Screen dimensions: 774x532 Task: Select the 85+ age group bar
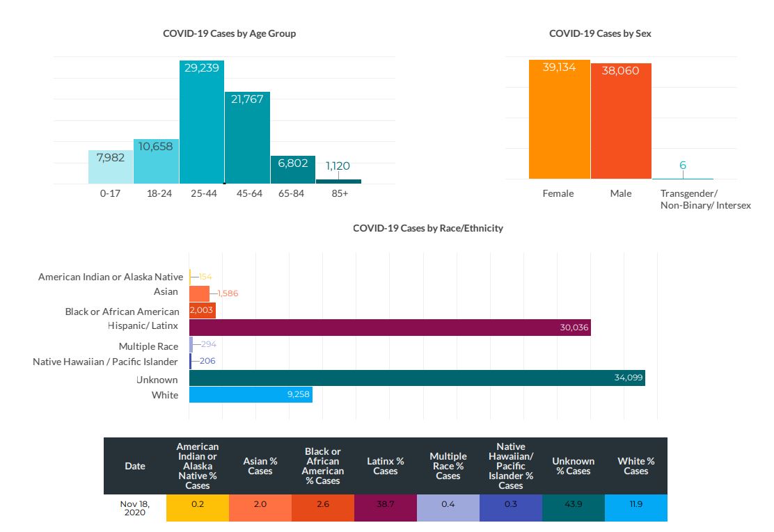[x=338, y=182]
